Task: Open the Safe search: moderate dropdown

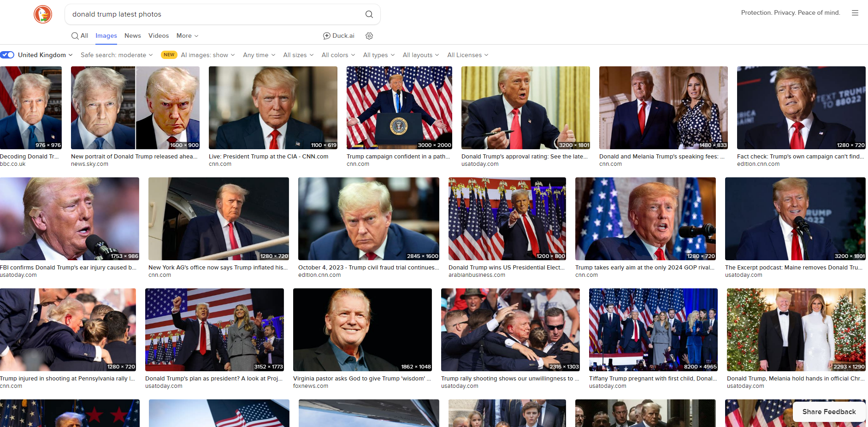Action: pos(116,55)
